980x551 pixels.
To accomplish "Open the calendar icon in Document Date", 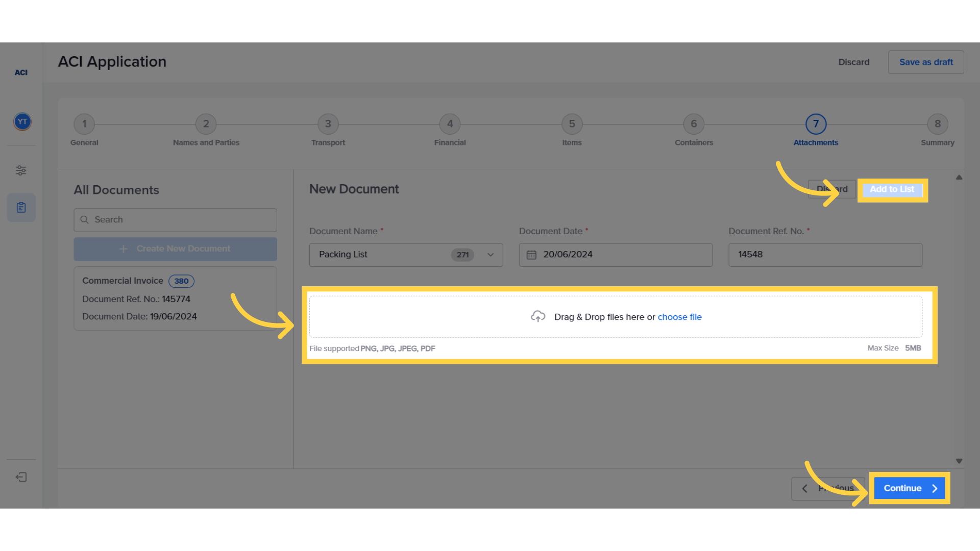I will click(531, 255).
